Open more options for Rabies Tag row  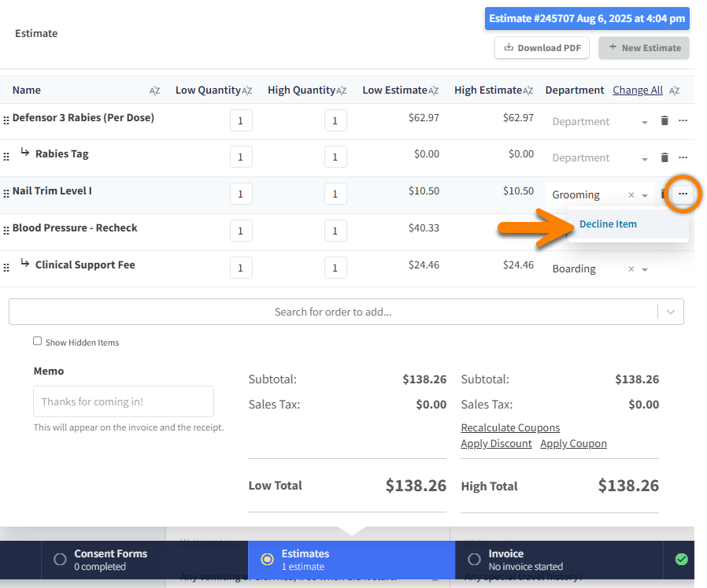[683, 157]
